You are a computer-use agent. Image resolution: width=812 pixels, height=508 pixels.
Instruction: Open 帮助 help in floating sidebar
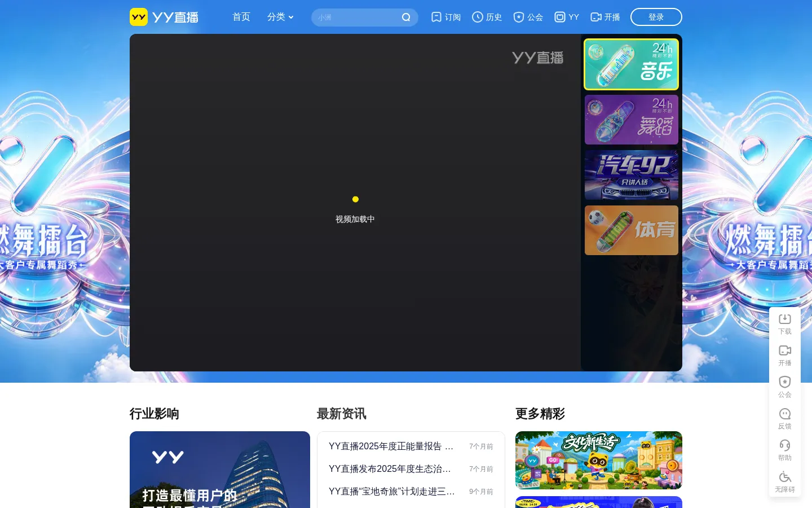coord(785,450)
